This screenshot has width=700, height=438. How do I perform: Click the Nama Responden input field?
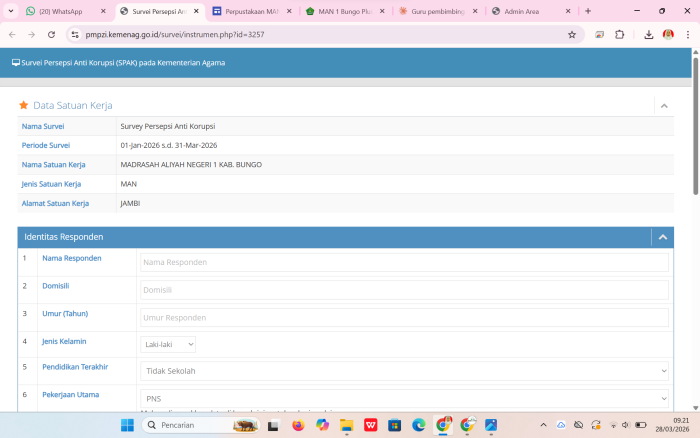point(403,262)
